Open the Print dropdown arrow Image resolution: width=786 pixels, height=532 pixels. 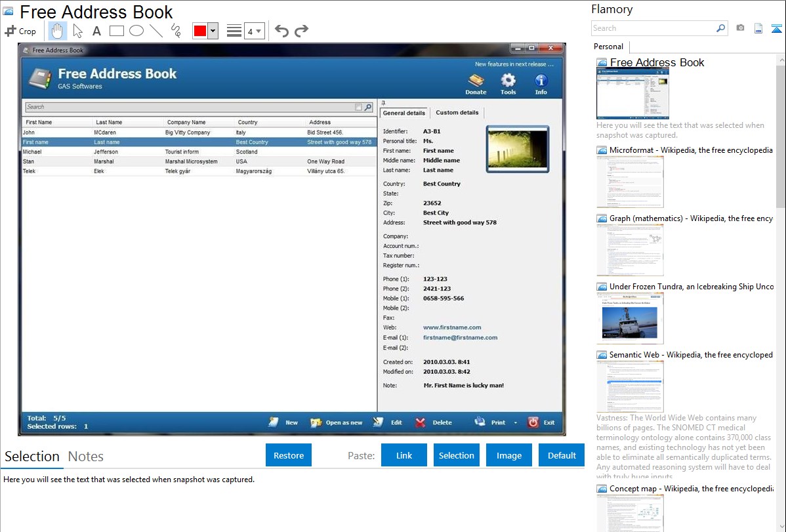click(x=515, y=422)
